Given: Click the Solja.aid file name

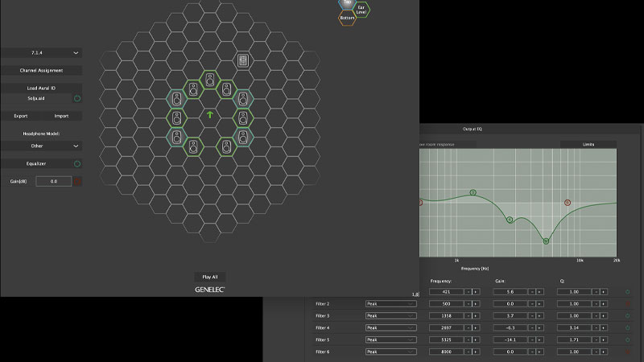Looking at the screenshot, I should coord(36,98).
